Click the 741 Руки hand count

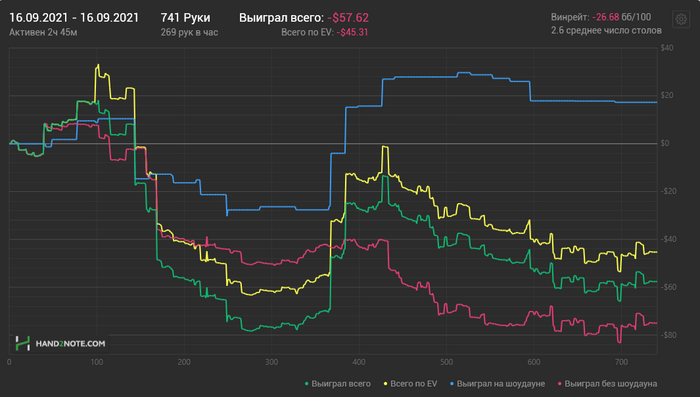(x=185, y=18)
